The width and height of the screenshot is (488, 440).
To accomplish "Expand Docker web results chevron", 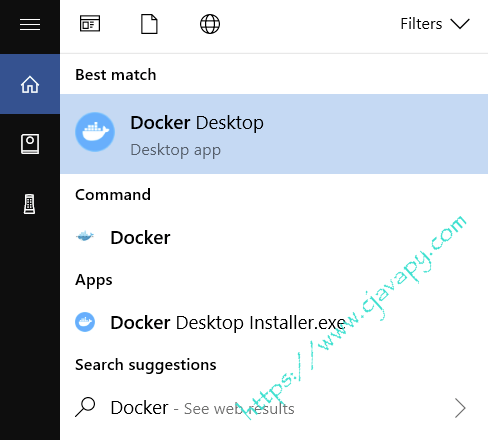I will pyautogui.click(x=460, y=408).
